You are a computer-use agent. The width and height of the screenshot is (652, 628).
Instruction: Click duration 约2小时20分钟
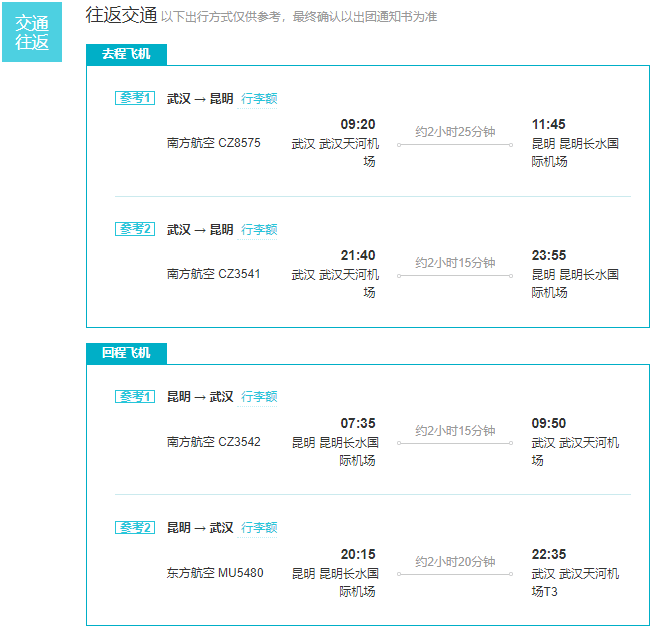[x=455, y=562]
